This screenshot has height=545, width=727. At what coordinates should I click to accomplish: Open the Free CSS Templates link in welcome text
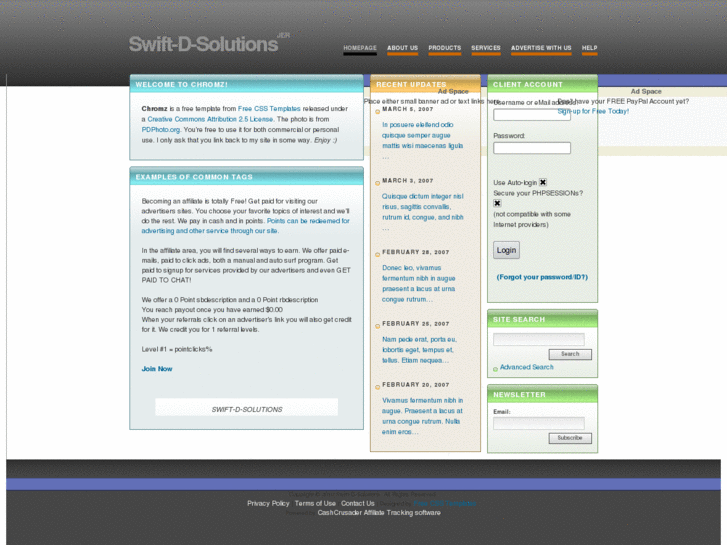point(269,109)
